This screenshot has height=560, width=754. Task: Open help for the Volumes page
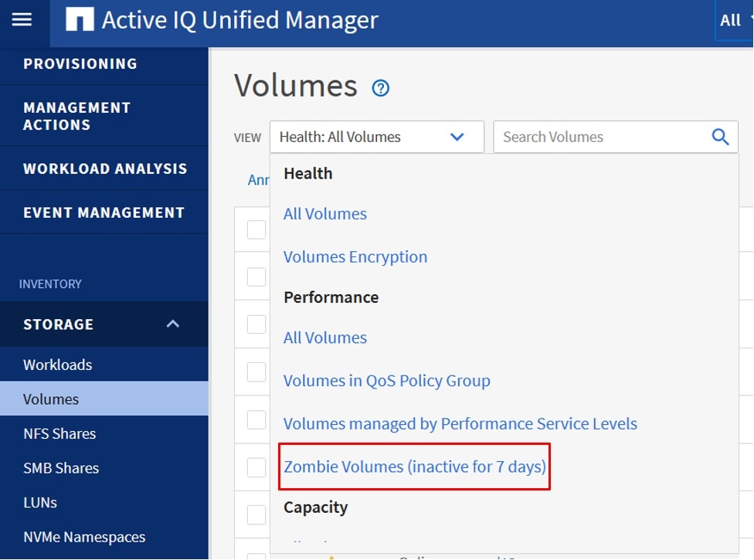380,88
